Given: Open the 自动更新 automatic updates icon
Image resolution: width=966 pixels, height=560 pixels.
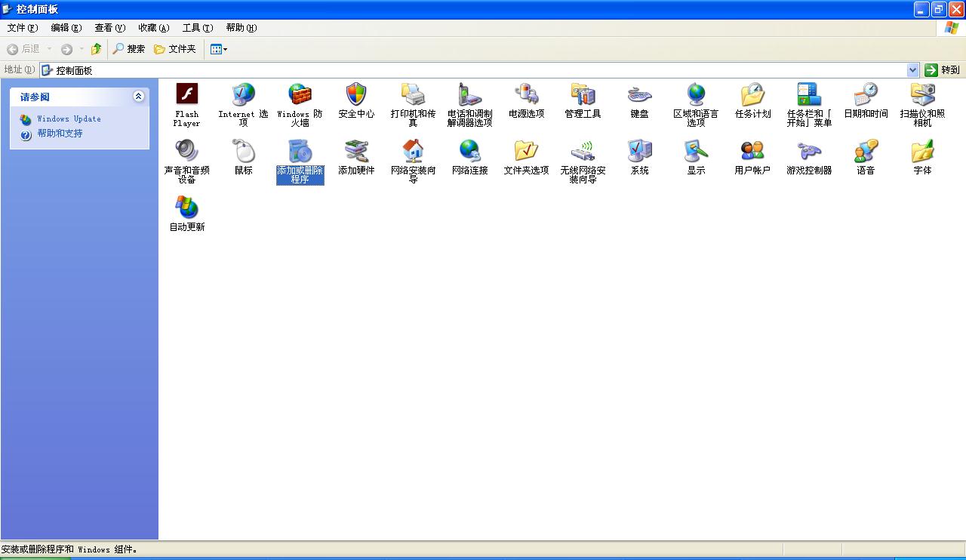Looking at the screenshot, I should tap(186, 208).
